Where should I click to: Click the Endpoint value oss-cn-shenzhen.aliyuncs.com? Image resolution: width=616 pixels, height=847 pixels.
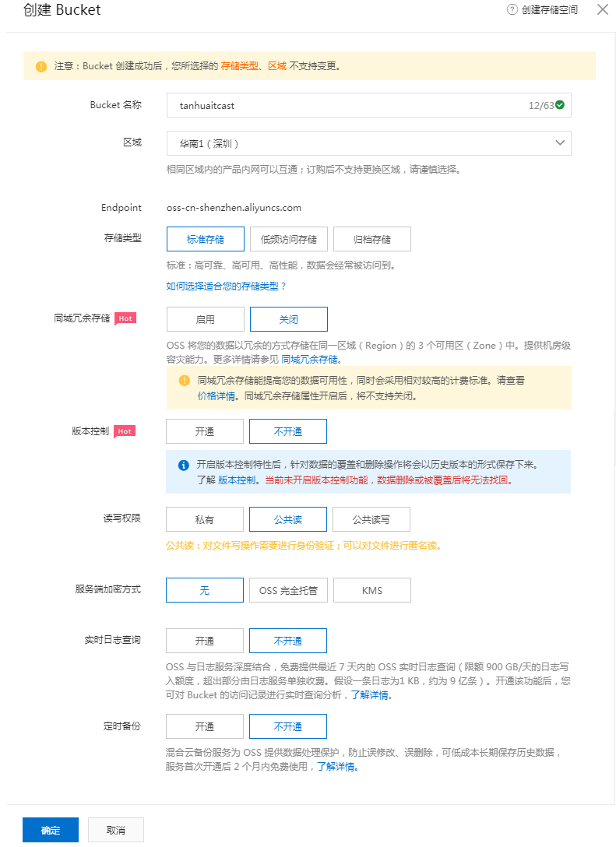(234, 208)
